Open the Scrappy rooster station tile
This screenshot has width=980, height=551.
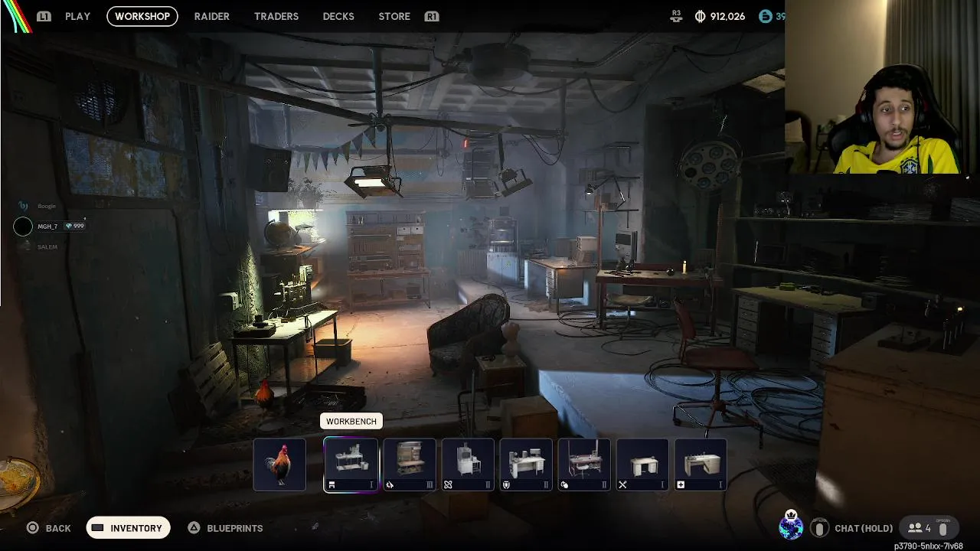click(x=279, y=465)
